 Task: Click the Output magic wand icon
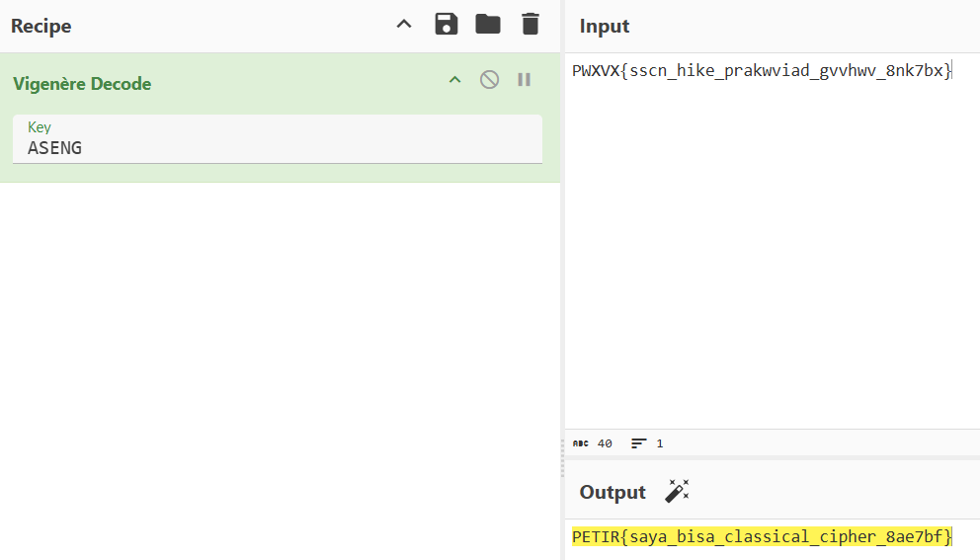677,491
